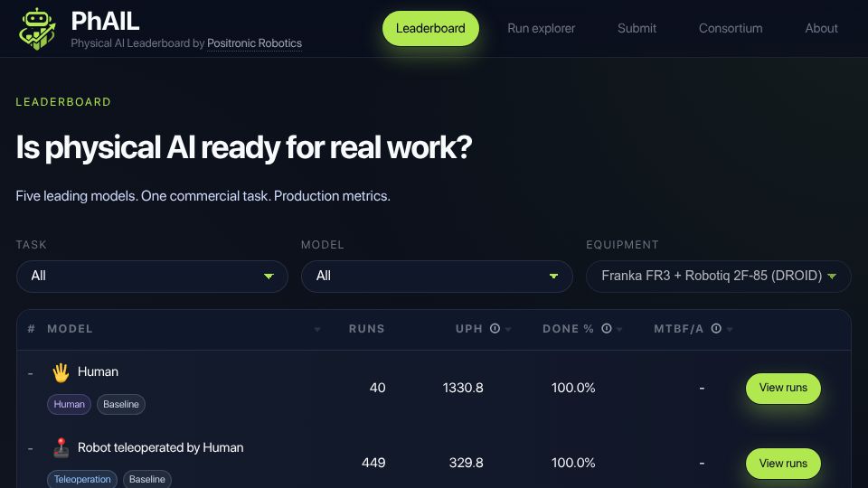Click the Human hand emoji icon
Viewport: 868px width, 488px height.
(x=61, y=372)
